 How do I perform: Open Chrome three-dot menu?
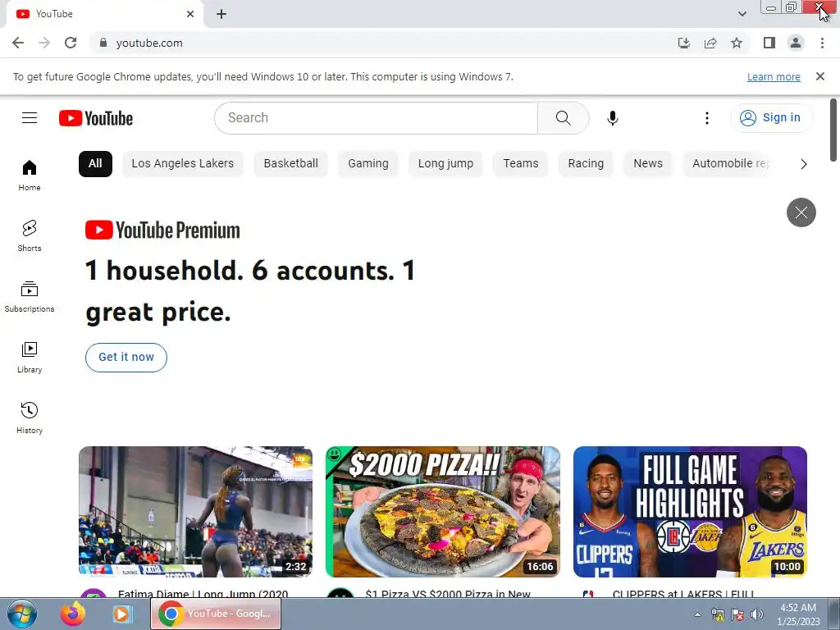822,43
